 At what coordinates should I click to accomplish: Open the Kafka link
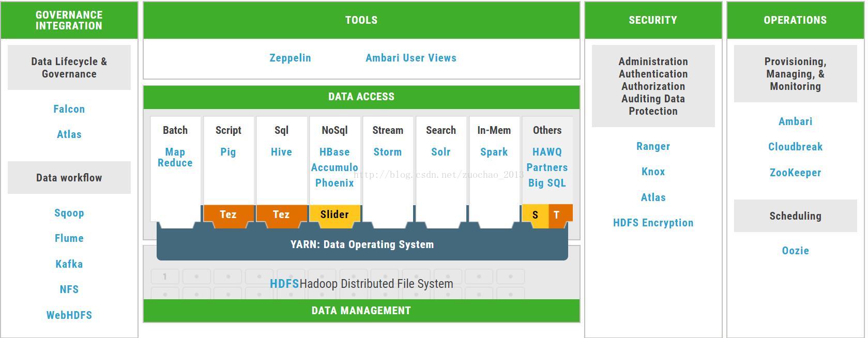(x=69, y=264)
